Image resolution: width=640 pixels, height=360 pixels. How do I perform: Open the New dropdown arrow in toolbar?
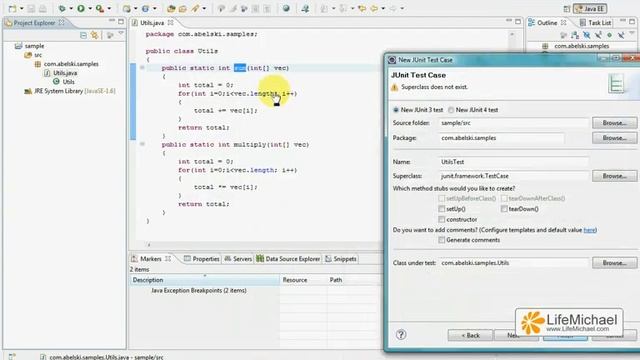(x=21, y=9)
